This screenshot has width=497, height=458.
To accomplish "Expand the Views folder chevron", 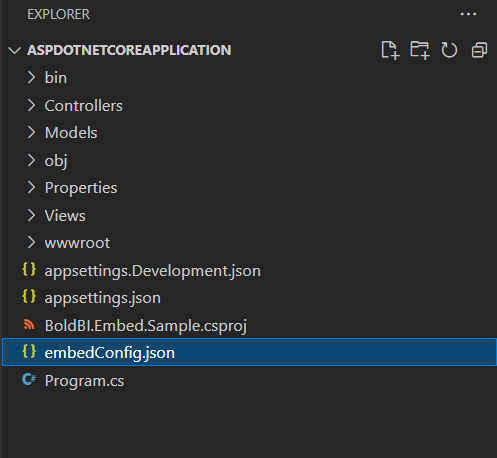I will click(x=31, y=215).
